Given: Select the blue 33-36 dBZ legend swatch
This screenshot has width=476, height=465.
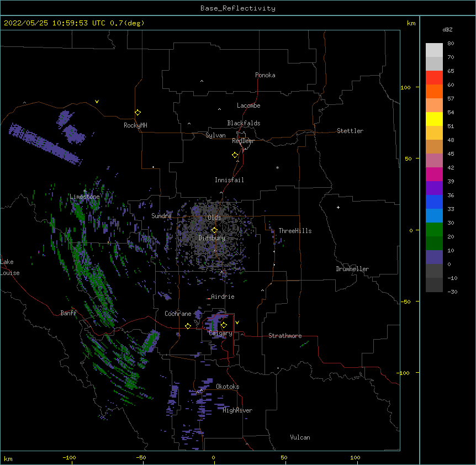Looking at the screenshot, I should pyautogui.click(x=434, y=202).
